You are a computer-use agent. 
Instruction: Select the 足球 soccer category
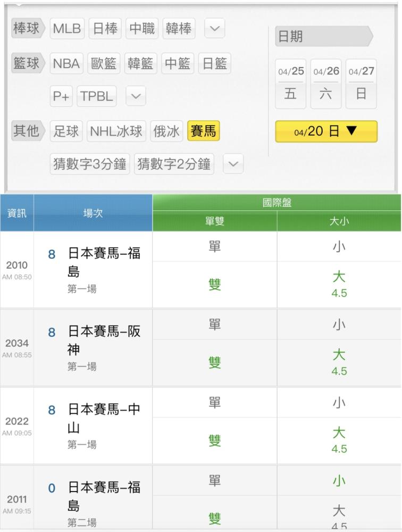(66, 131)
